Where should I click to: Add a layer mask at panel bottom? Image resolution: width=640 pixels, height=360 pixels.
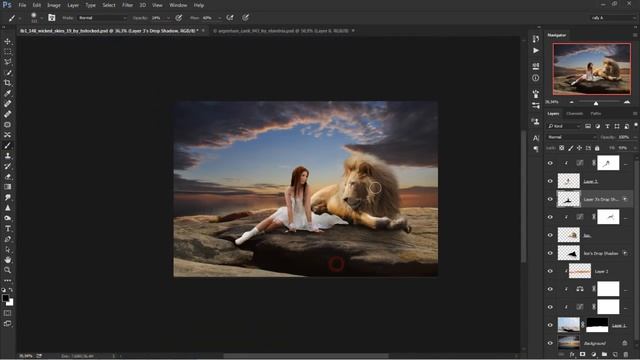point(582,354)
